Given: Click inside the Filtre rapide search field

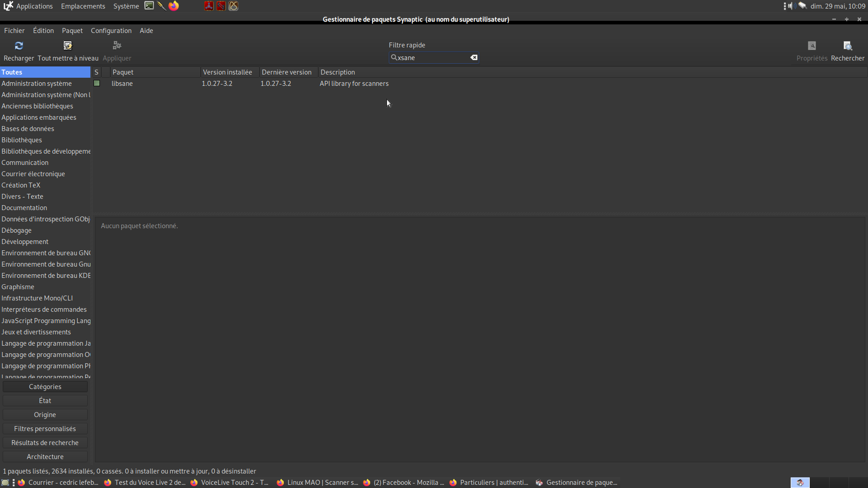Looking at the screenshot, I should [432, 58].
